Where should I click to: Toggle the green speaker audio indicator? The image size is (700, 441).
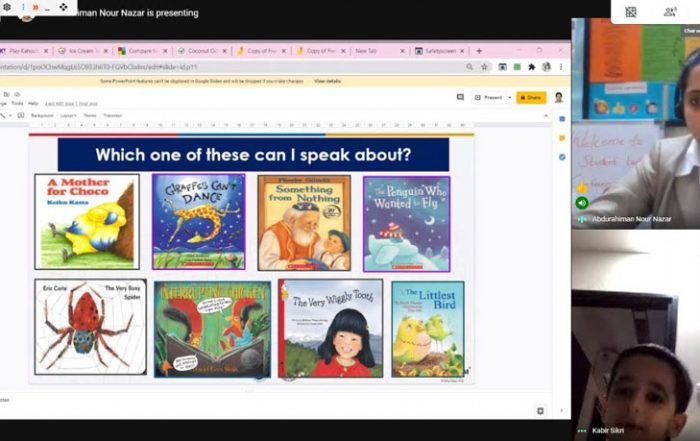(x=582, y=203)
